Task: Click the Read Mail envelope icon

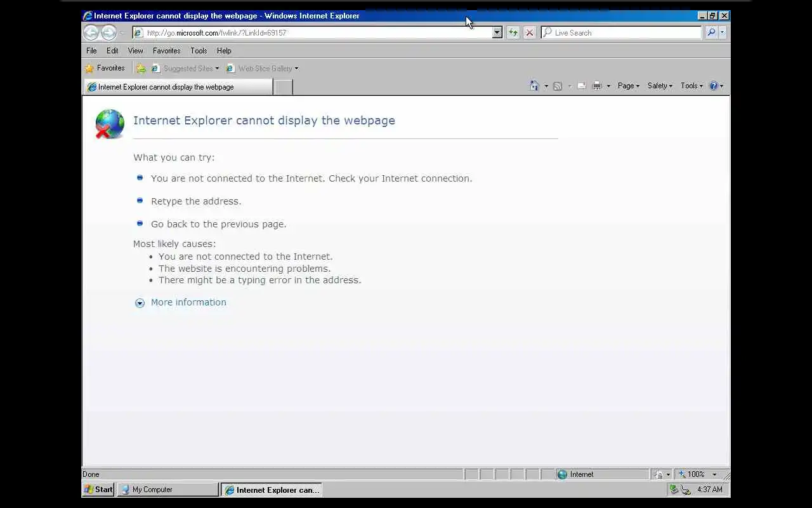Action: click(581, 86)
